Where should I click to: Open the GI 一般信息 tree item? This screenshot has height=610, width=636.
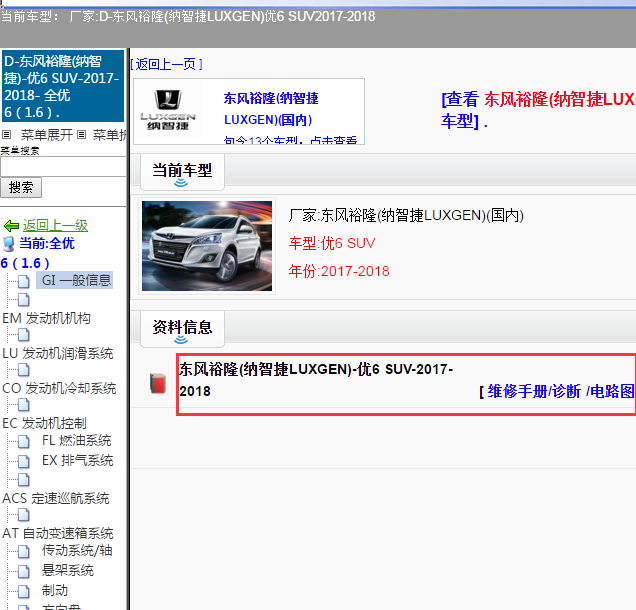pyautogui.click(x=76, y=280)
